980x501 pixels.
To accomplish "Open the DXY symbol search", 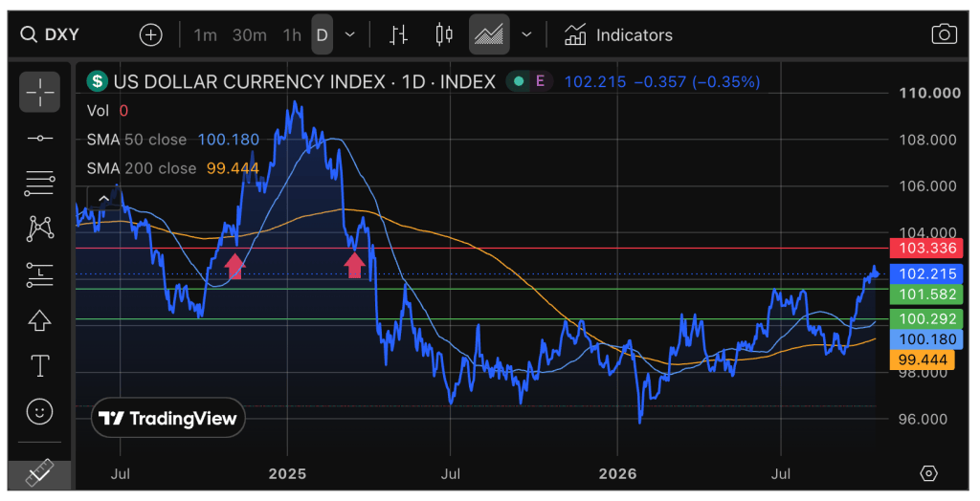I will [x=50, y=34].
